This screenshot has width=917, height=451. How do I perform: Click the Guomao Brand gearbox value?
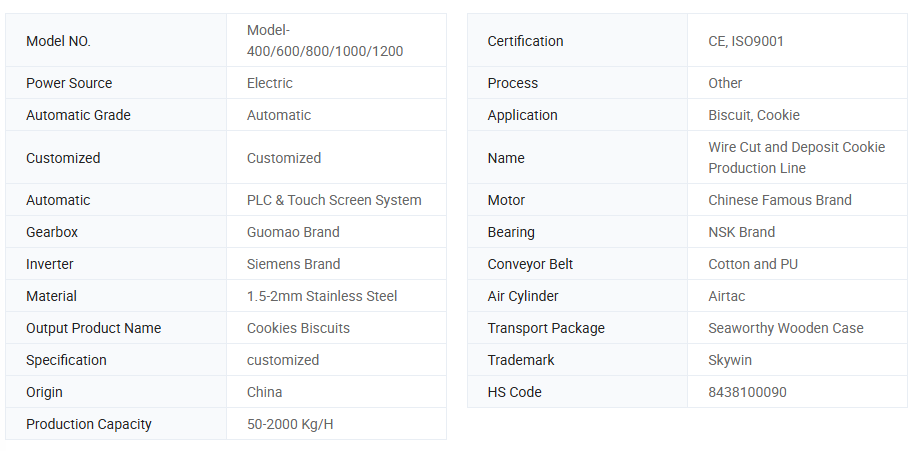(x=293, y=232)
